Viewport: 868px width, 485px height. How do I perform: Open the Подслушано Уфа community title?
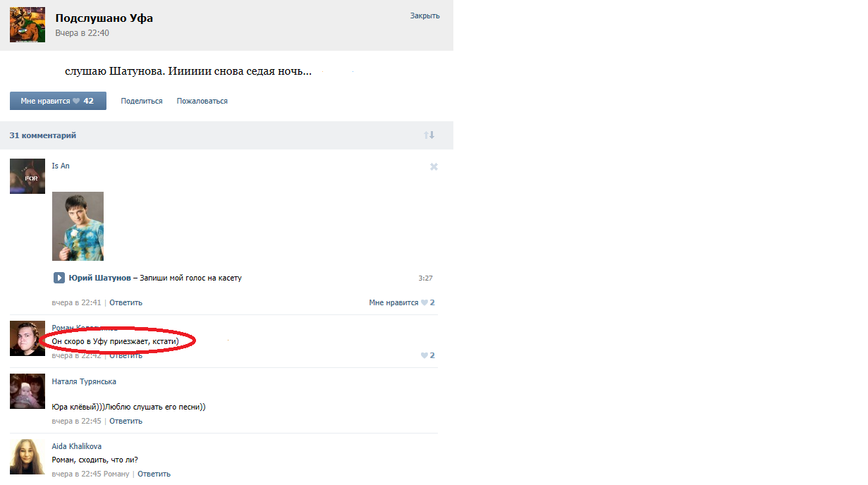[104, 18]
